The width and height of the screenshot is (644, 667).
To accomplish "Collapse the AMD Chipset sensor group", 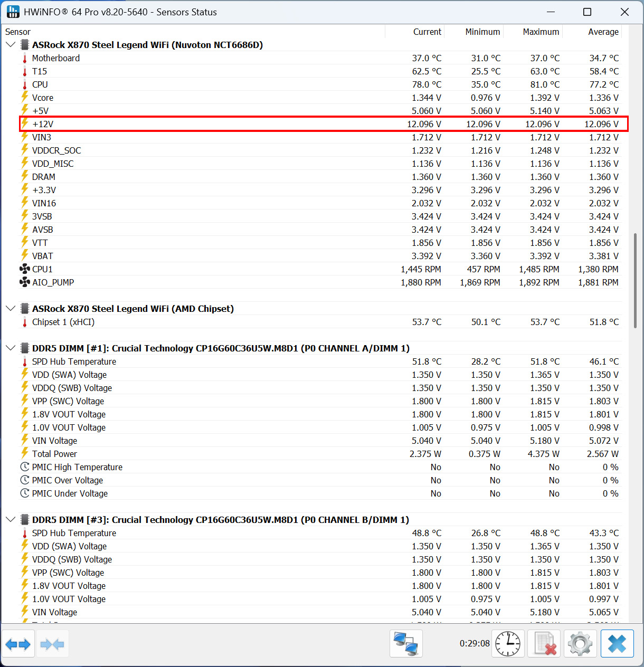I will pyautogui.click(x=11, y=309).
